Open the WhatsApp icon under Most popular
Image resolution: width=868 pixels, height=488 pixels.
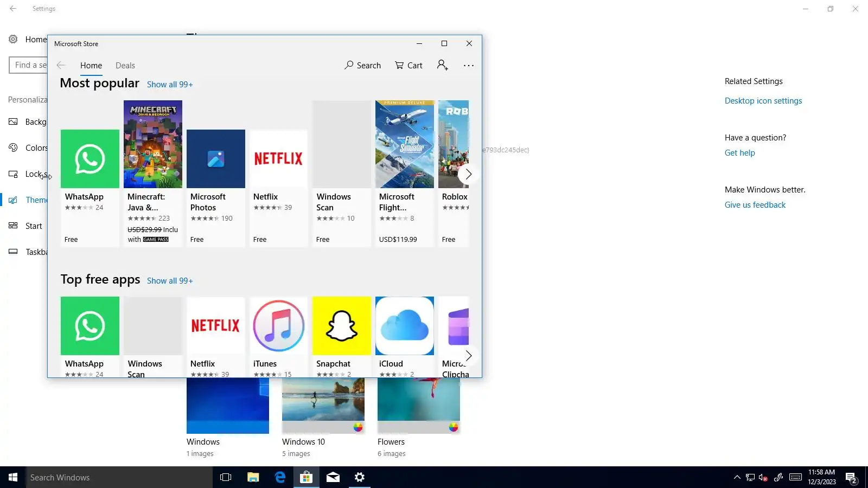click(90, 159)
